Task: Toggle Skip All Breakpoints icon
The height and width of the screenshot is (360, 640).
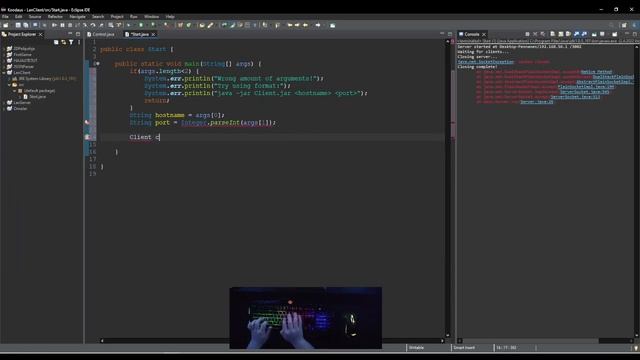Action: click(x=45, y=25)
